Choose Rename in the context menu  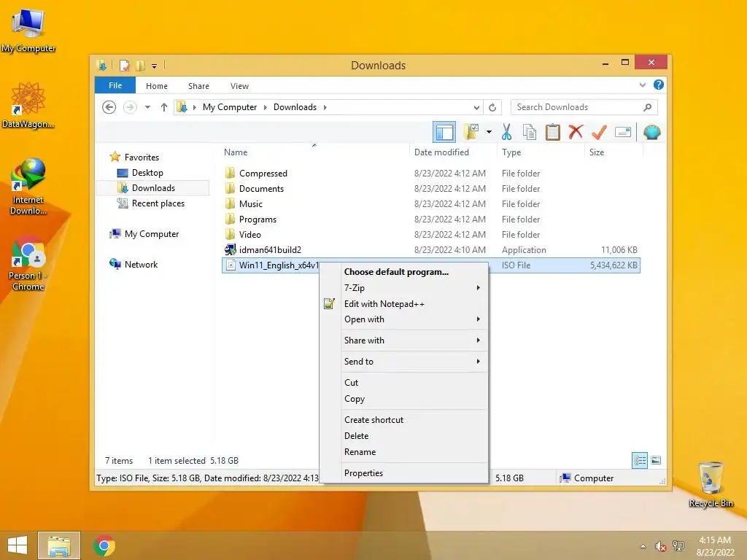point(404,452)
